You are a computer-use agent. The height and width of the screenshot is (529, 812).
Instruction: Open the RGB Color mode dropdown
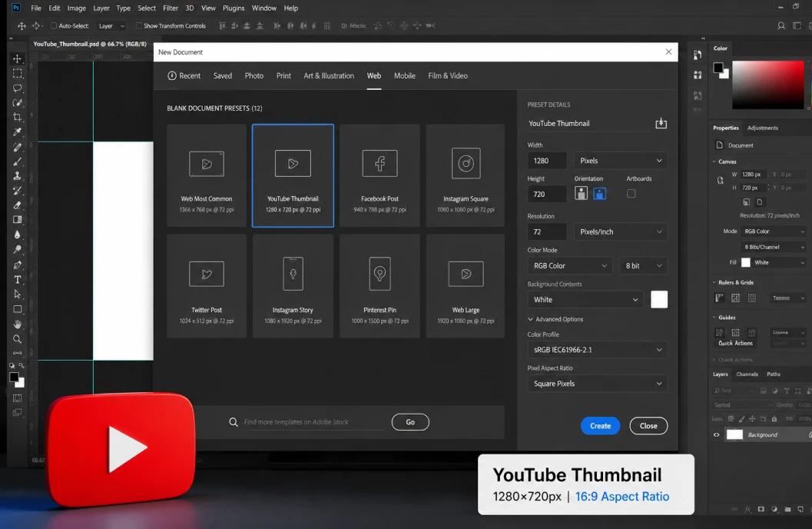coord(570,266)
